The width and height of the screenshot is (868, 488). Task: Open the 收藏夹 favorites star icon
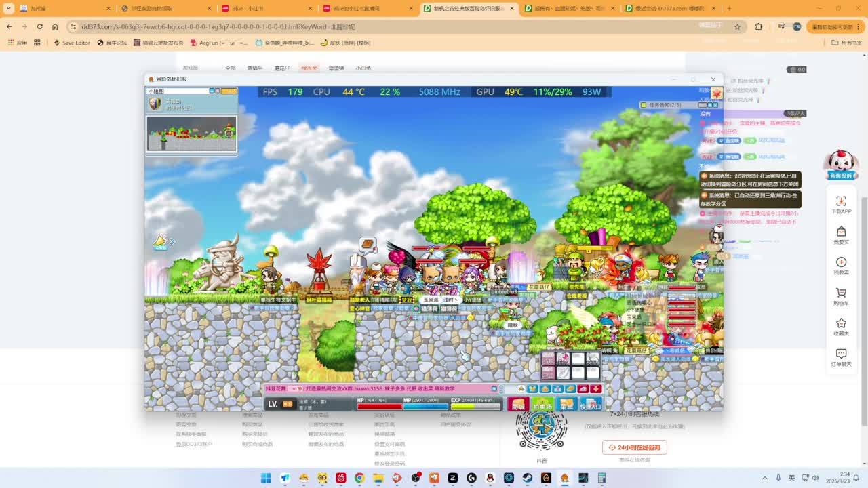(842, 327)
